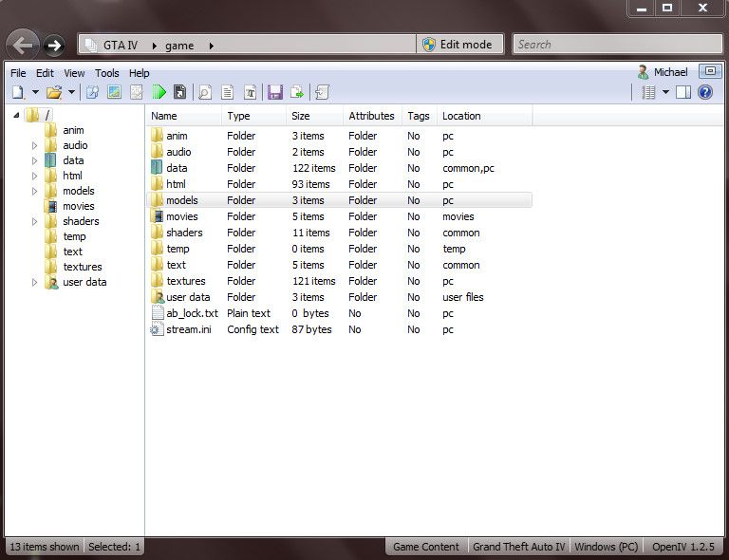
Task: Expand the user data folder in tree
Action: coord(34,282)
